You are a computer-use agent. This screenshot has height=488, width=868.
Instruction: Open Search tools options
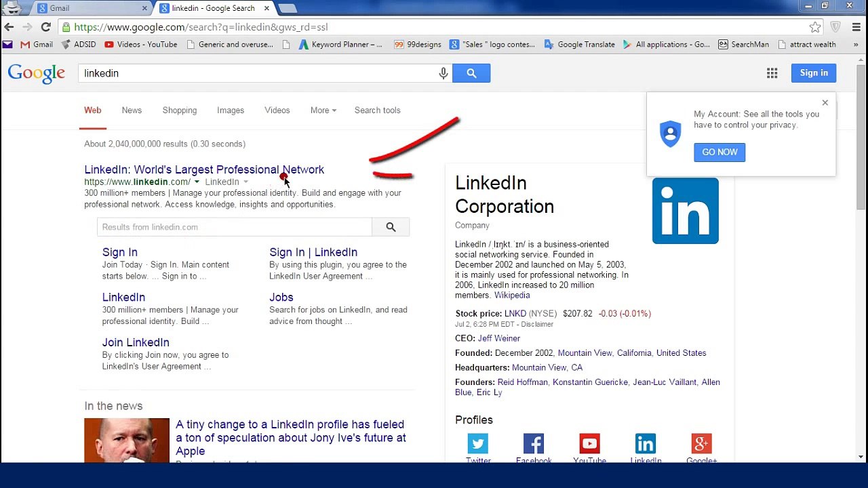click(x=378, y=110)
